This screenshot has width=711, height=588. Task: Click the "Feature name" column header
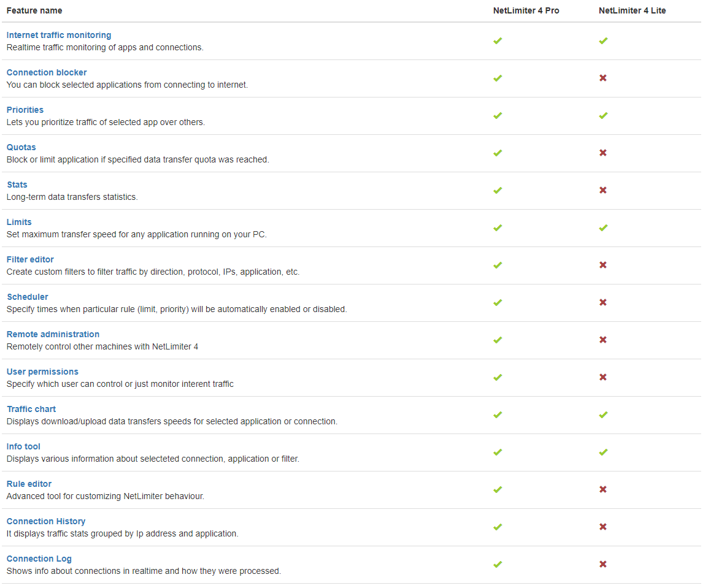(34, 10)
